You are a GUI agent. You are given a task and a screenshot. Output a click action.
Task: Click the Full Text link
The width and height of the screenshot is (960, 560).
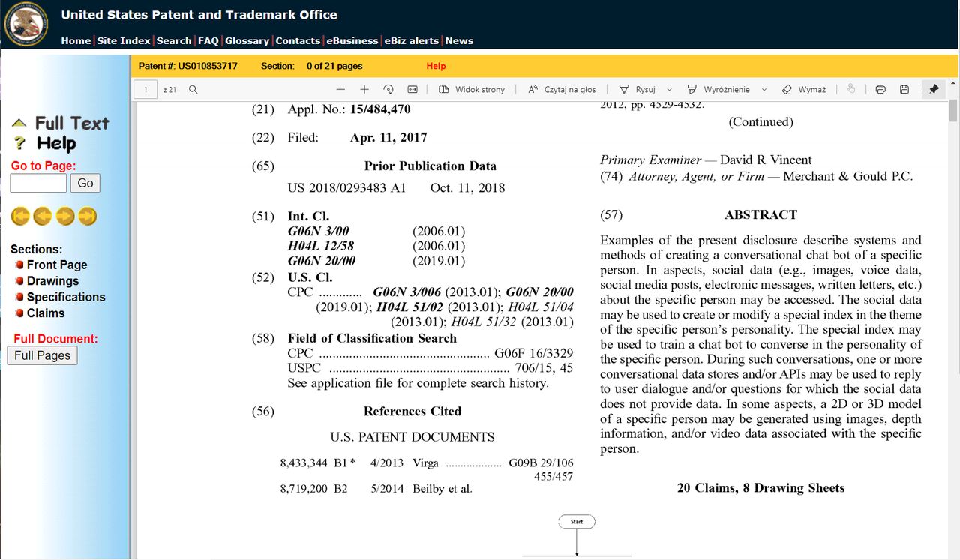pos(72,123)
